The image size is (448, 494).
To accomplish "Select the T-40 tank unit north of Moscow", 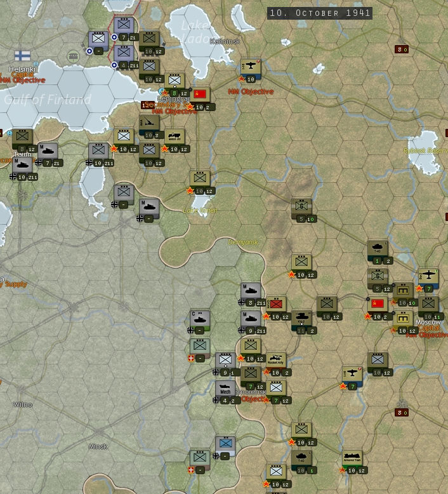I will (x=378, y=248).
